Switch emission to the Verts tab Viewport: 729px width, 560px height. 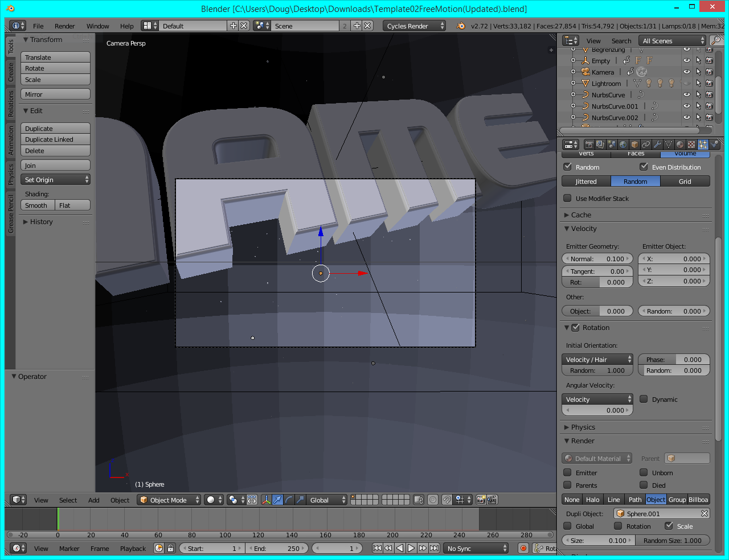tap(585, 154)
